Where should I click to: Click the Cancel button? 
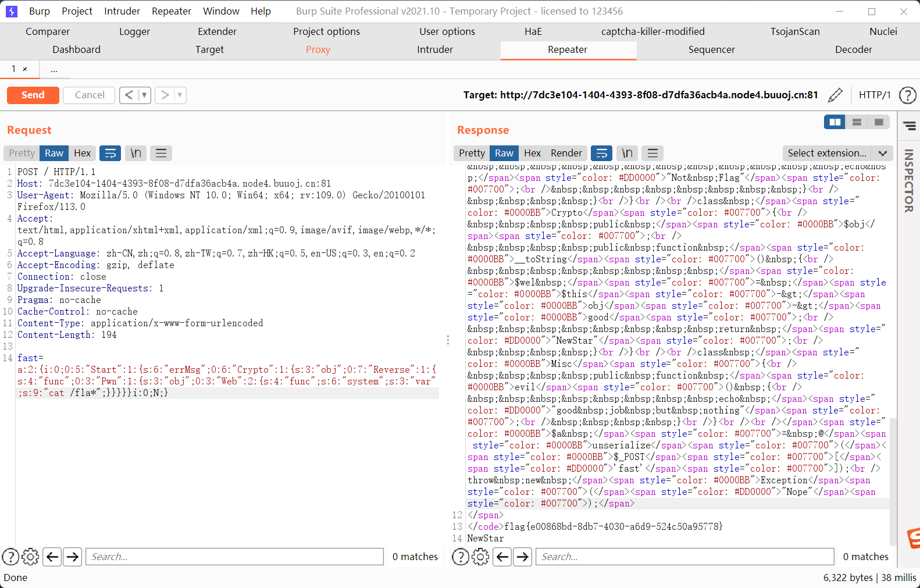(x=90, y=95)
